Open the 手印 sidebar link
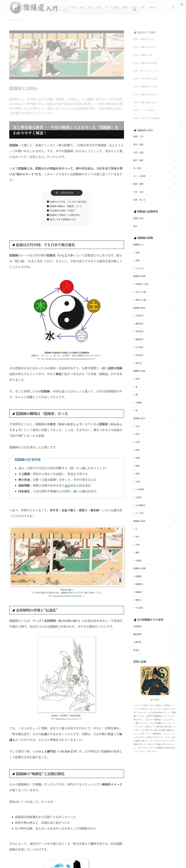The height and width of the screenshot is (868, 186). [x=137, y=426]
